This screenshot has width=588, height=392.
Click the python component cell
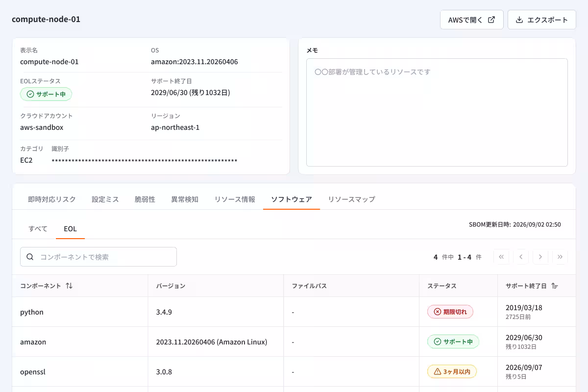click(x=80, y=312)
